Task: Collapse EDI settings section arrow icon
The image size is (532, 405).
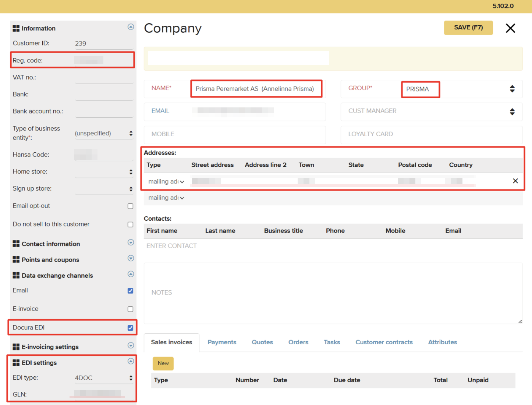Action: [x=131, y=361]
